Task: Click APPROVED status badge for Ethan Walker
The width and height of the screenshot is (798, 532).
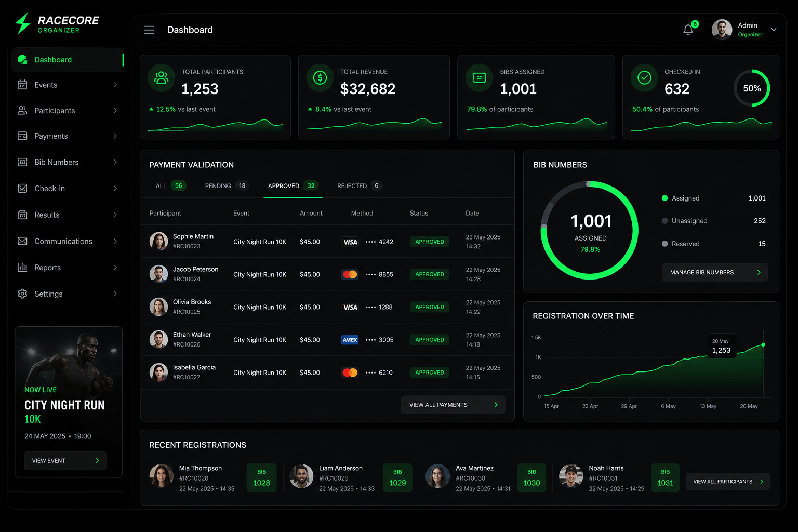Action: pos(430,340)
